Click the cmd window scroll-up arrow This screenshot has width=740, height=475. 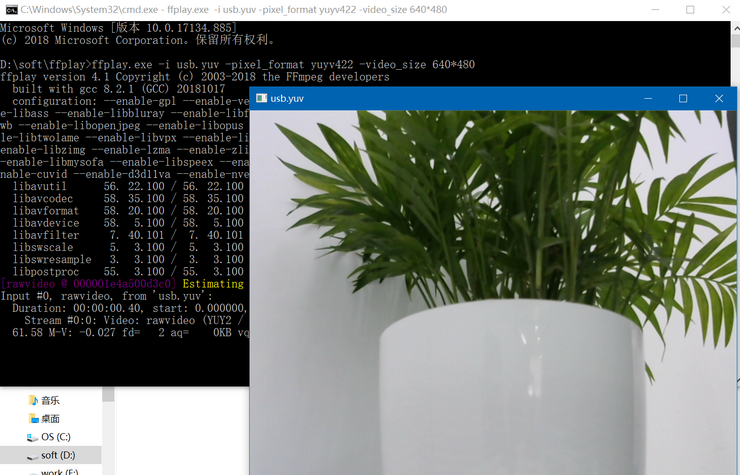coord(735,28)
